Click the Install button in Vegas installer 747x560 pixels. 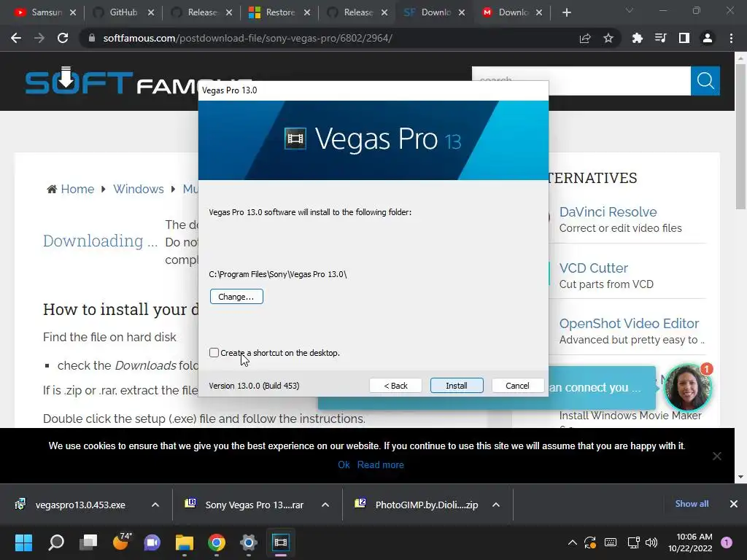pyautogui.click(x=457, y=386)
